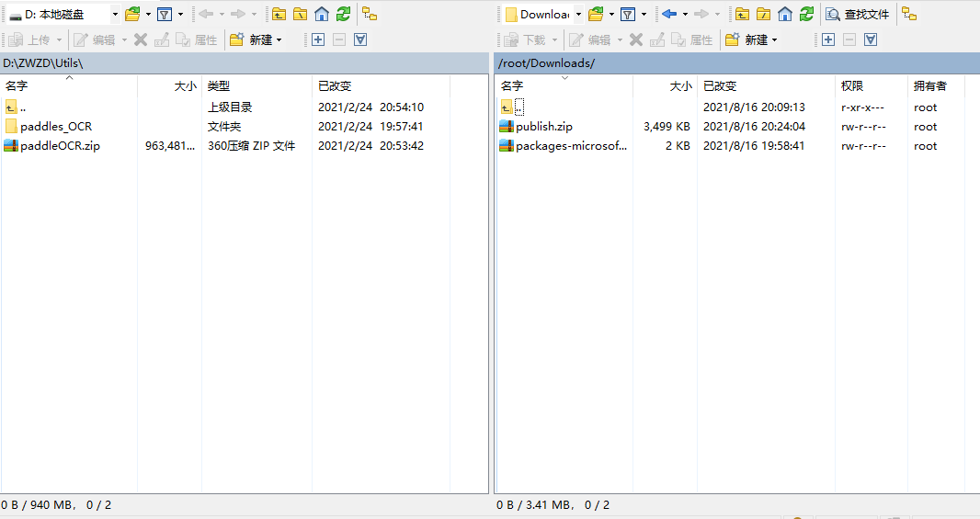Expand the 上传 upload dropdown arrow
The image size is (980, 519).
pyautogui.click(x=60, y=40)
